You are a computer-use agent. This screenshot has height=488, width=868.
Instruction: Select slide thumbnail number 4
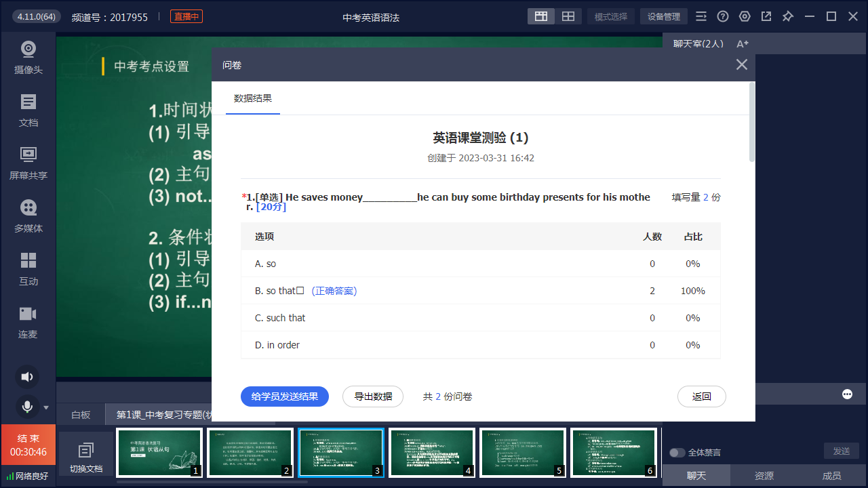click(x=431, y=453)
